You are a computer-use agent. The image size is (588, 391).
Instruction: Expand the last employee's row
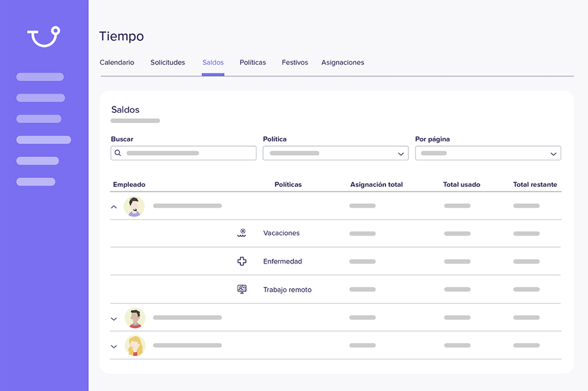114,346
